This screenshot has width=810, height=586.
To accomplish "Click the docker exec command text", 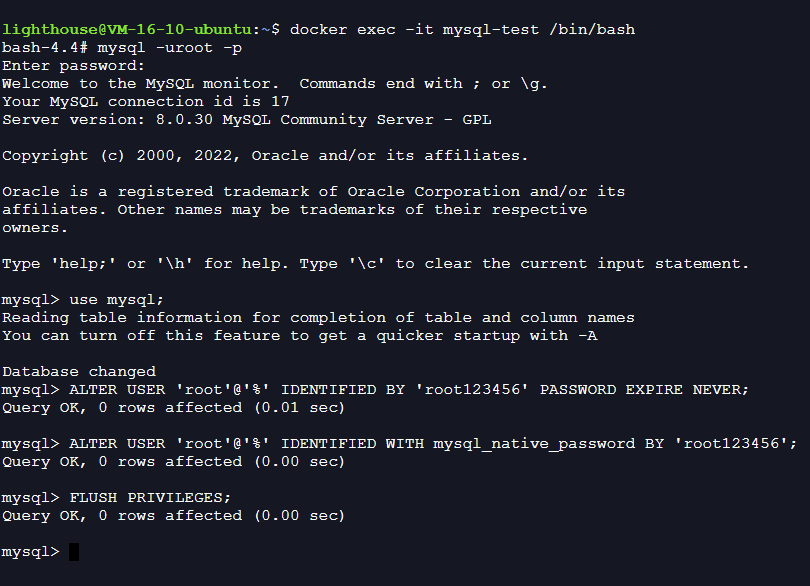I will tap(462, 29).
